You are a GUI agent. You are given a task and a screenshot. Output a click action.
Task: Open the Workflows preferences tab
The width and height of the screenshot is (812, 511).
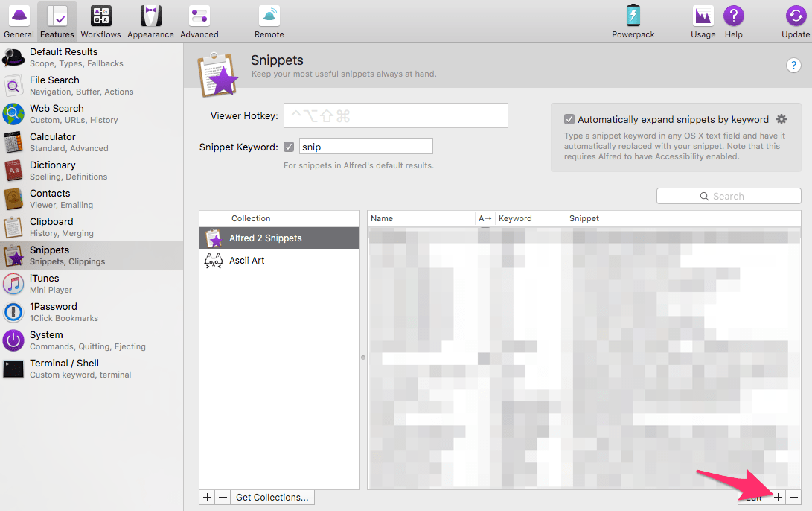point(100,21)
